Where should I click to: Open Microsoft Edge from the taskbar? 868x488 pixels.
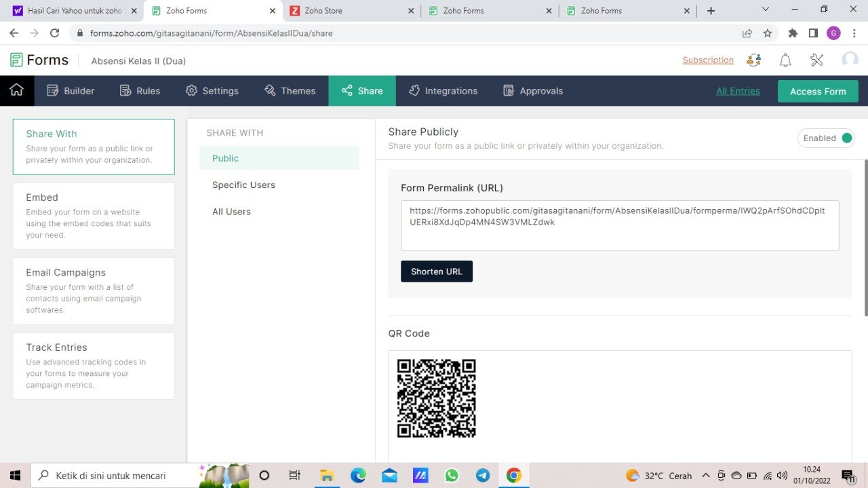pyautogui.click(x=358, y=476)
